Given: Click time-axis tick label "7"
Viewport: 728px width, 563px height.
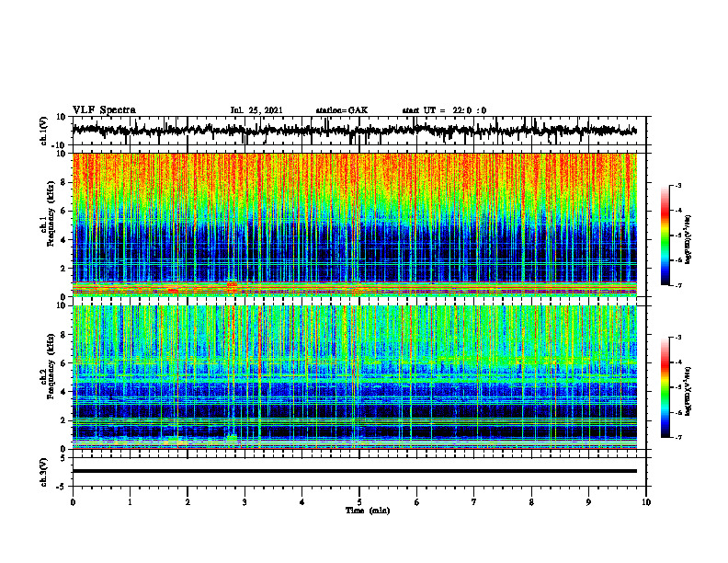Looking at the screenshot, I should click(x=474, y=502).
